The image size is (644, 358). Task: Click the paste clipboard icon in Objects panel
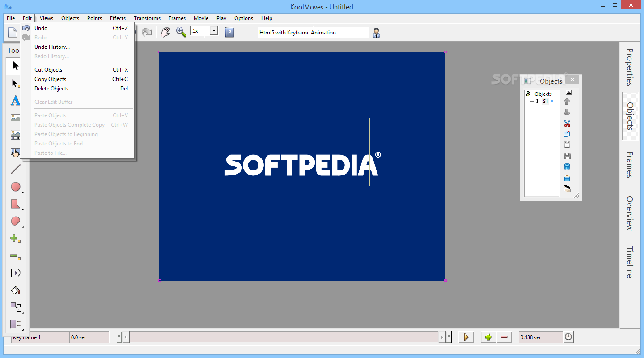(x=567, y=145)
